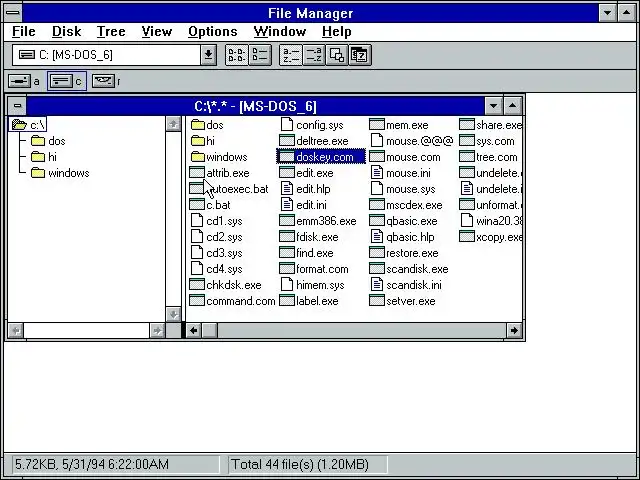Minimize the C:\*.* directory child window
Screen dimensions: 640x480
493,106
